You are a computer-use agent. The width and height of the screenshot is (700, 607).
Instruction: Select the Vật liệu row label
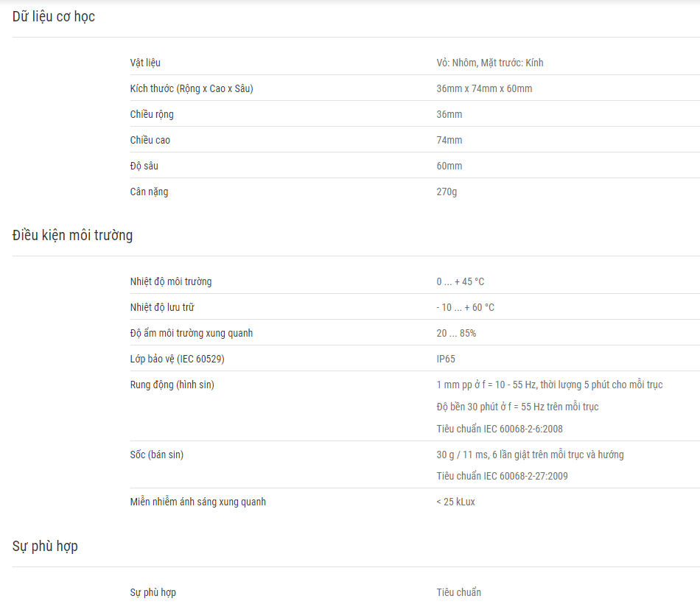click(145, 63)
